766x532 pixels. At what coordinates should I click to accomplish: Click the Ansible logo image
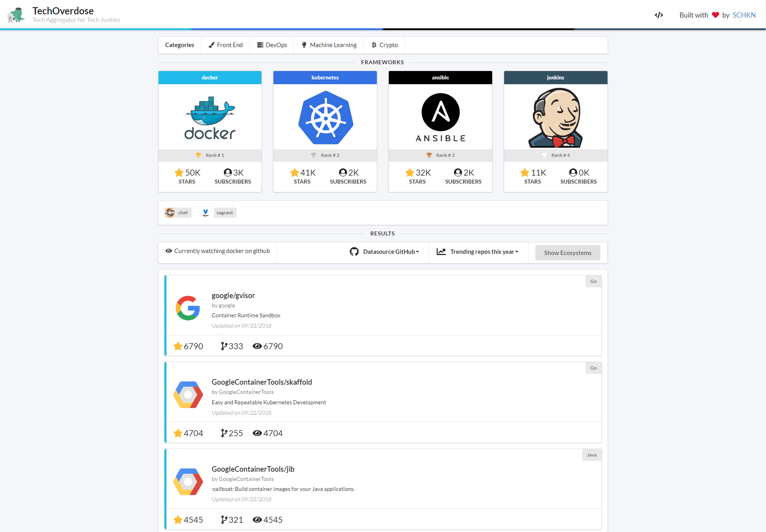440,118
